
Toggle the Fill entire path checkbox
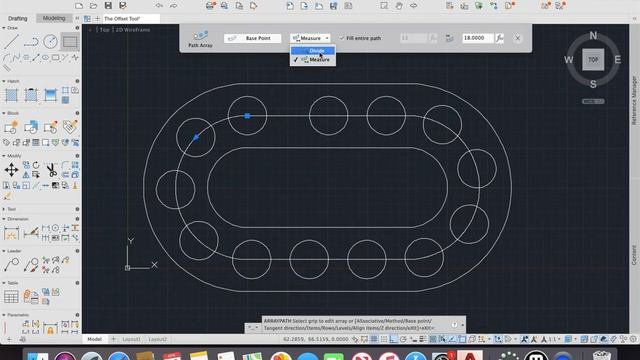click(x=342, y=38)
